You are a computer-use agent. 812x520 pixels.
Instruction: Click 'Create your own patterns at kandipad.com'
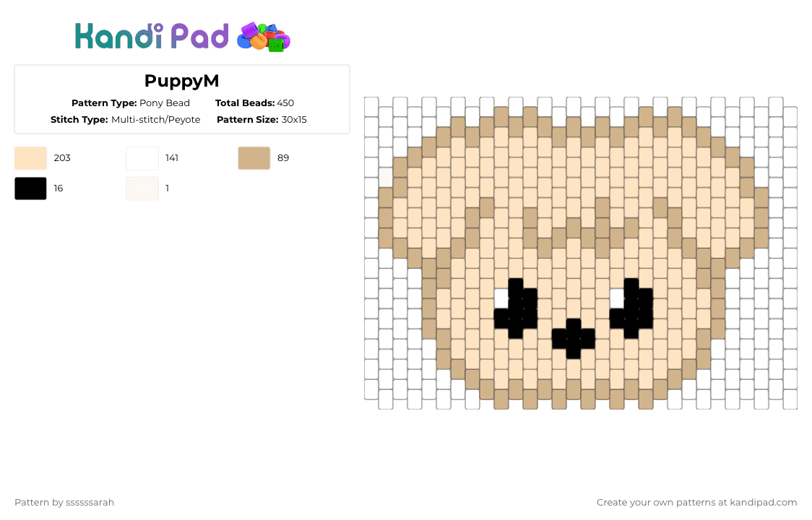(x=696, y=503)
